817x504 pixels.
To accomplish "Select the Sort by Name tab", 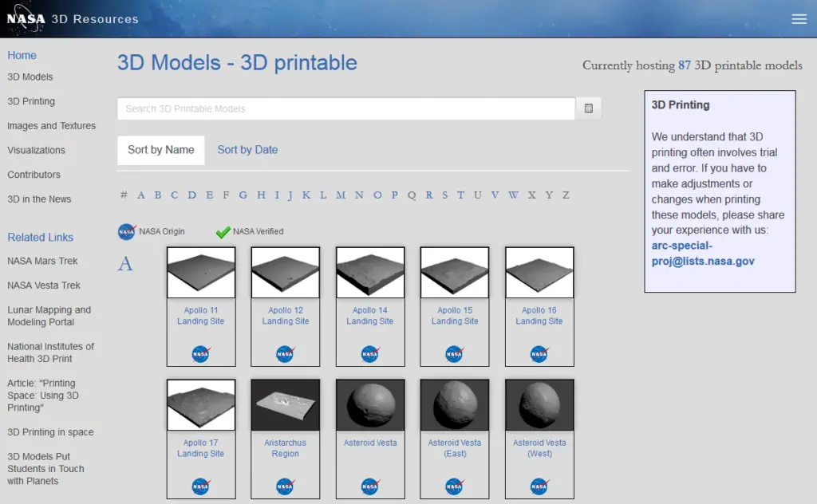I will click(x=160, y=149).
